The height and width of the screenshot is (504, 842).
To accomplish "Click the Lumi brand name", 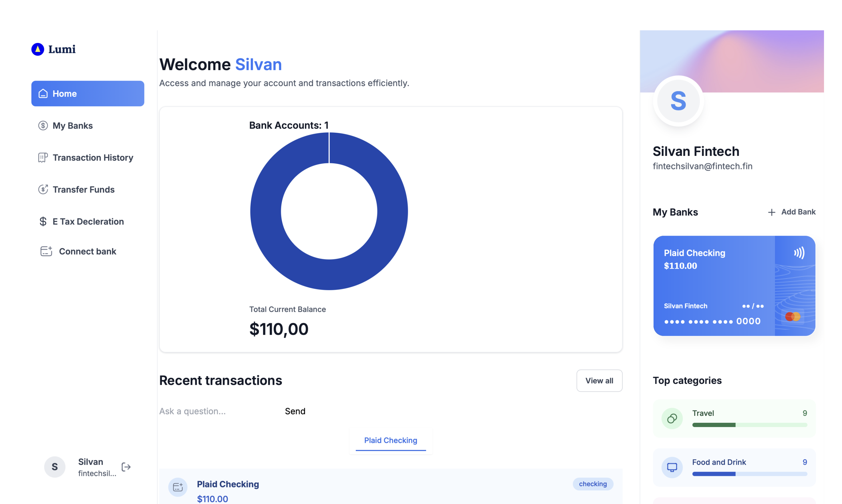I will tap(62, 49).
